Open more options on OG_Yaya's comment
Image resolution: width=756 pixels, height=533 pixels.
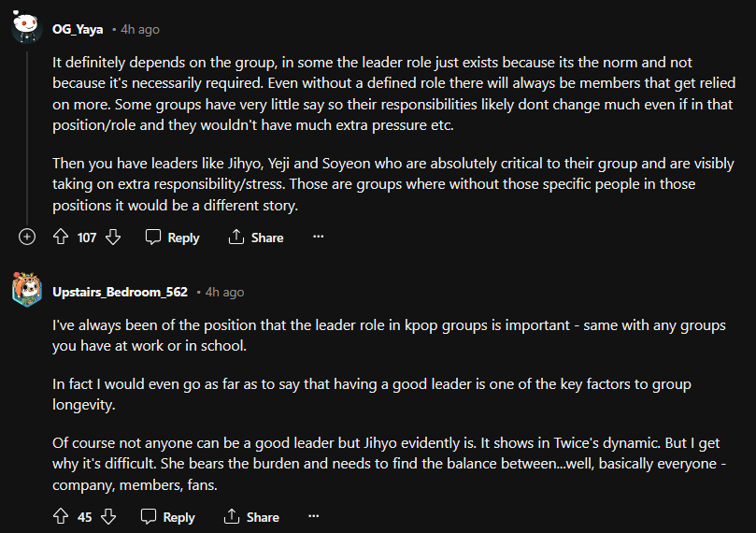[x=318, y=238]
